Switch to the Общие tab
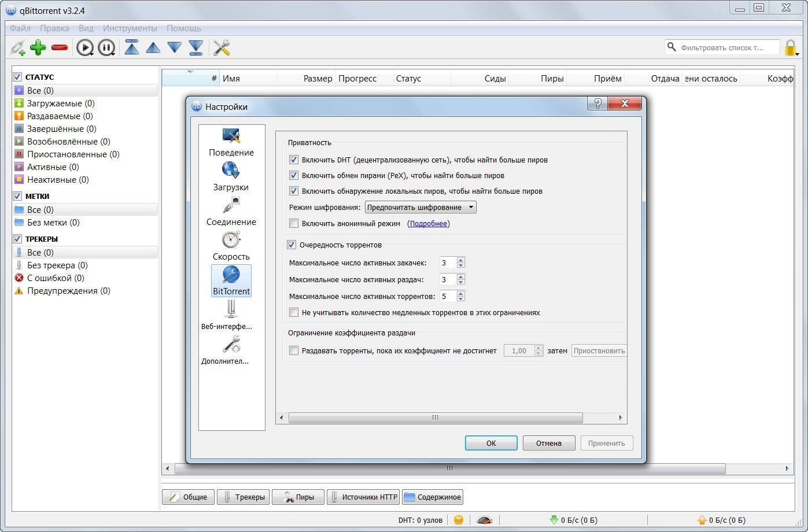The width and height of the screenshot is (808, 532). 188,497
